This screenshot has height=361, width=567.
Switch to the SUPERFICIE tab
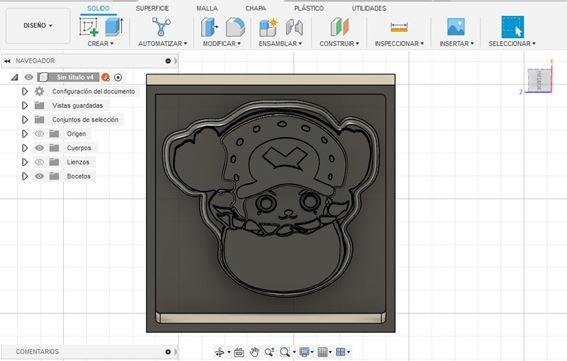pyautogui.click(x=152, y=8)
